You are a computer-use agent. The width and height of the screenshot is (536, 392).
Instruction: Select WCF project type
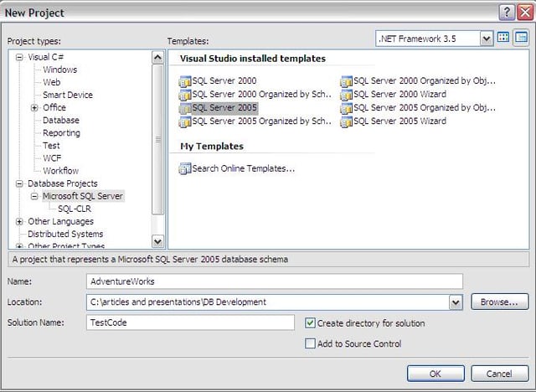point(52,158)
